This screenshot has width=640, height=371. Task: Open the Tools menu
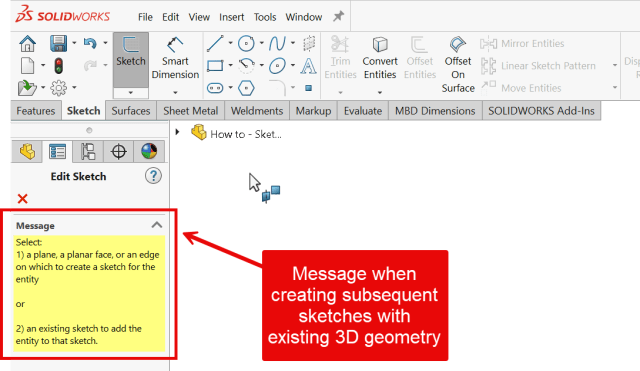pyautogui.click(x=265, y=17)
